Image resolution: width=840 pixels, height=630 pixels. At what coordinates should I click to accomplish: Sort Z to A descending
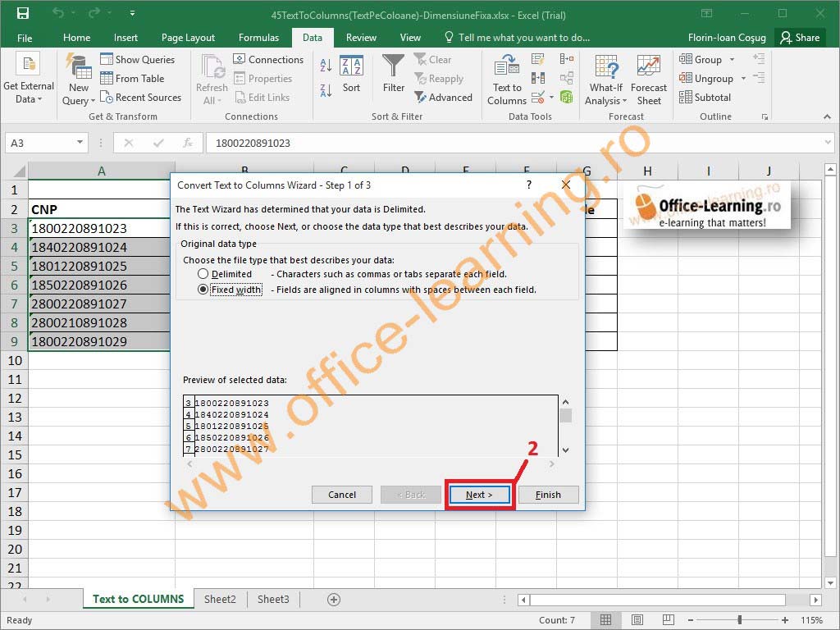pyautogui.click(x=325, y=89)
